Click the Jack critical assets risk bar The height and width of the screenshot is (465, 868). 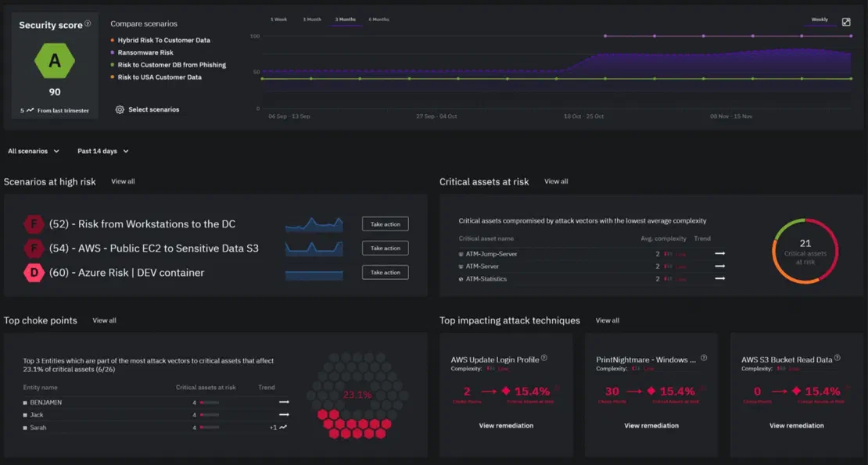click(210, 415)
